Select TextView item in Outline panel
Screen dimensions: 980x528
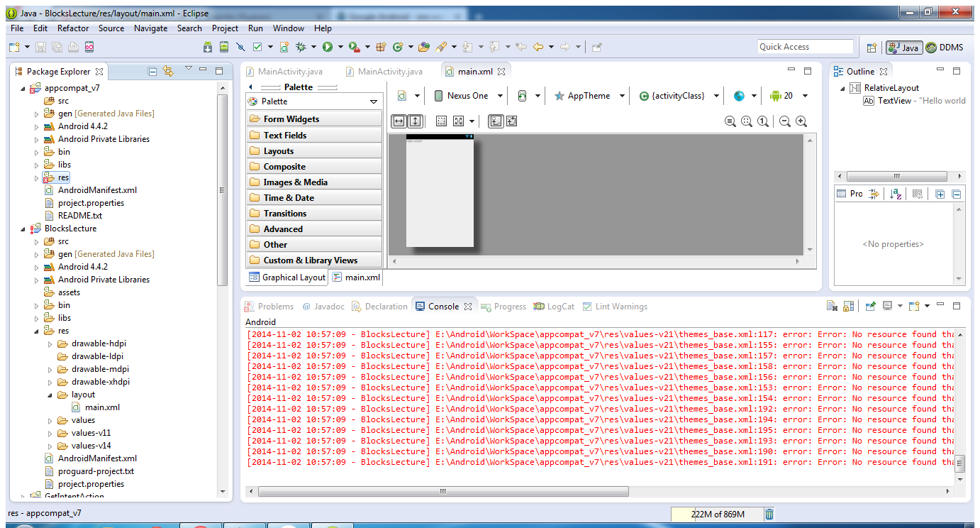coord(913,101)
